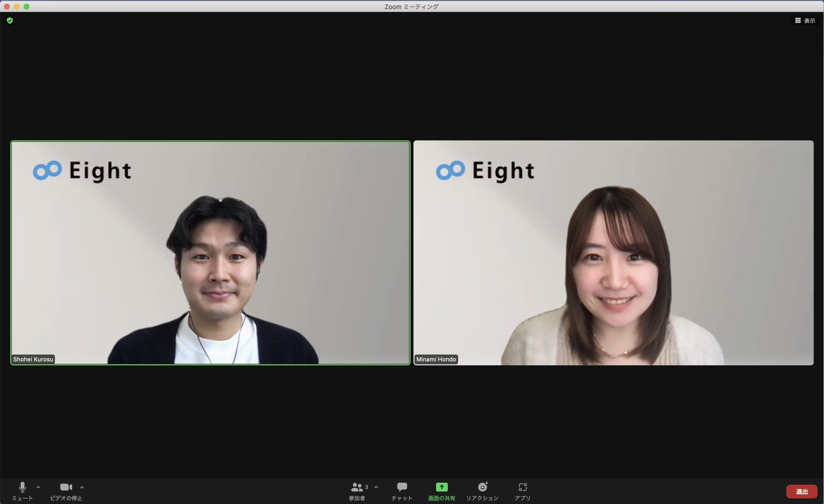Image resolution: width=824 pixels, height=504 pixels.
Task: Expand video options chevron beside camera
Action: [82, 487]
